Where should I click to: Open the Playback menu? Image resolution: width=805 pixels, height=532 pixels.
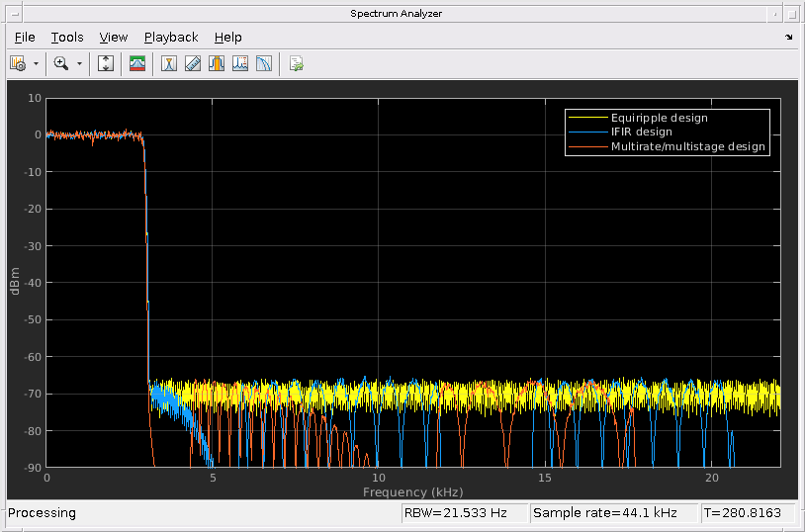[171, 37]
